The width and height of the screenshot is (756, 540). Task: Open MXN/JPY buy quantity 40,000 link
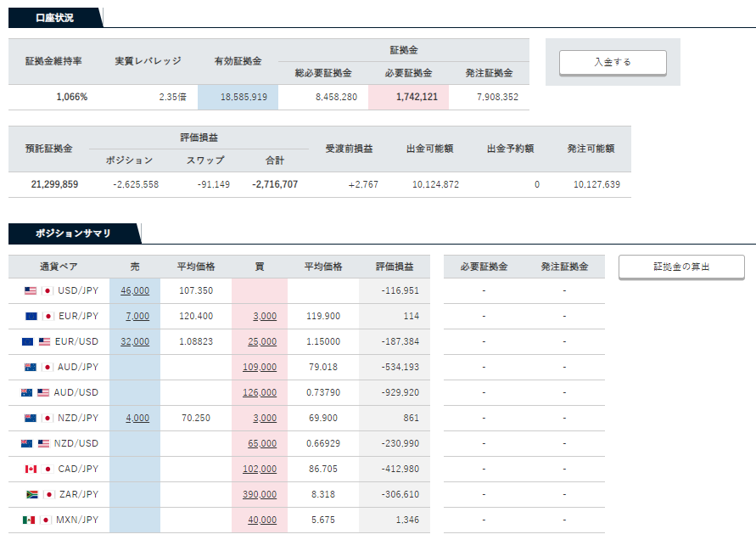pos(262,520)
